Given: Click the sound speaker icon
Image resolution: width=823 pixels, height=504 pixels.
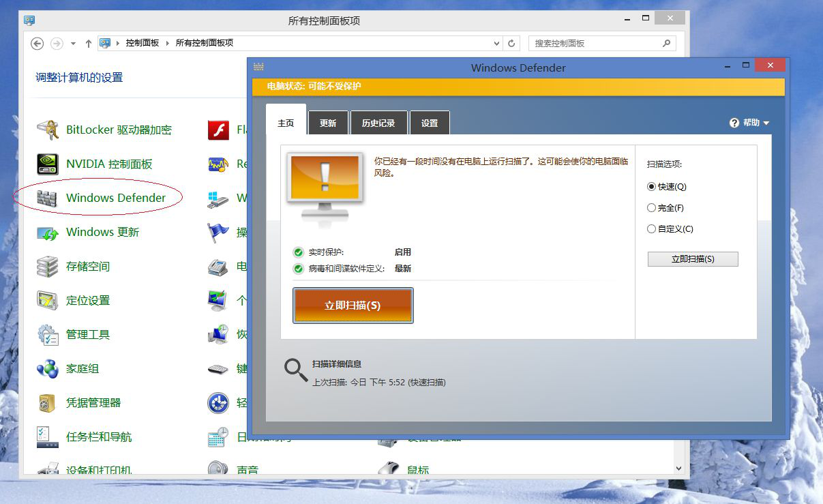Looking at the screenshot, I should click(x=218, y=469).
